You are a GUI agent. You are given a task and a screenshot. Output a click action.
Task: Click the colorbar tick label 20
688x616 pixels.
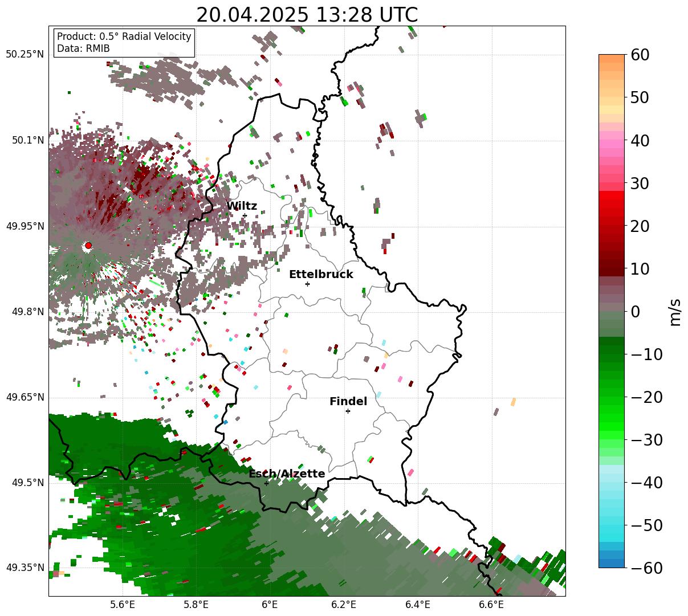point(641,226)
